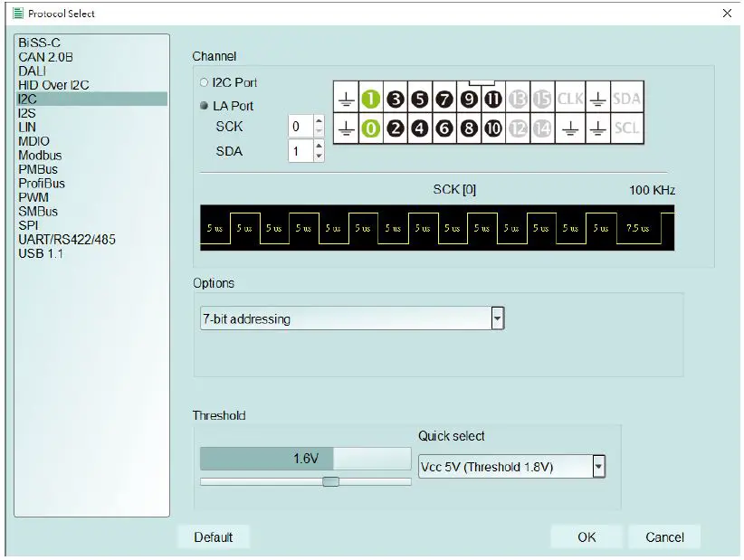Select pin 3 in the channel connector
744x560 pixels.
click(395, 100)
